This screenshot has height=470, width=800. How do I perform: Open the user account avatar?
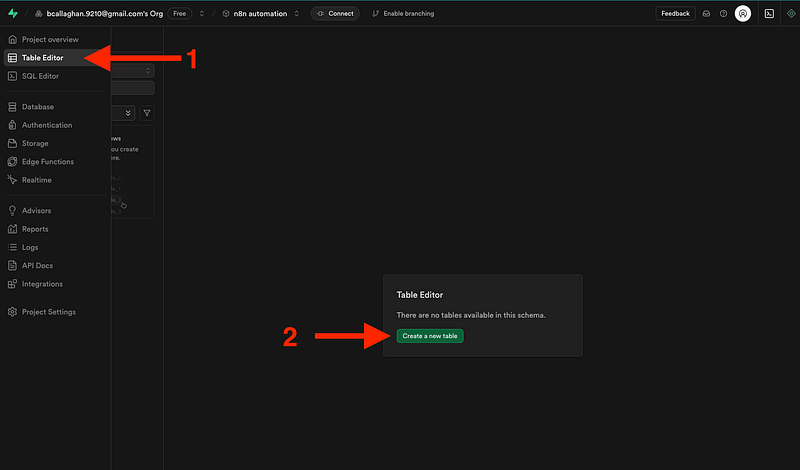tap(743, 14)
